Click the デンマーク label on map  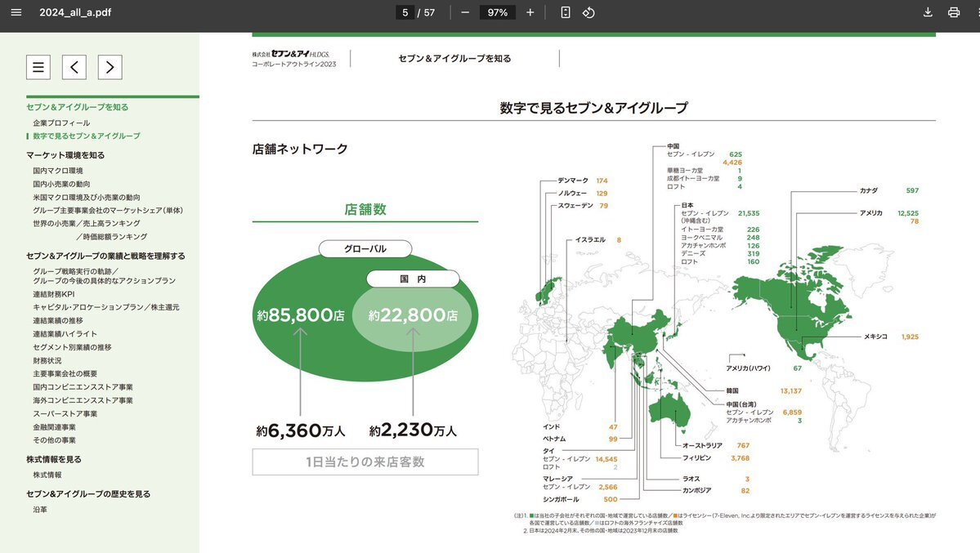(573, 181)
